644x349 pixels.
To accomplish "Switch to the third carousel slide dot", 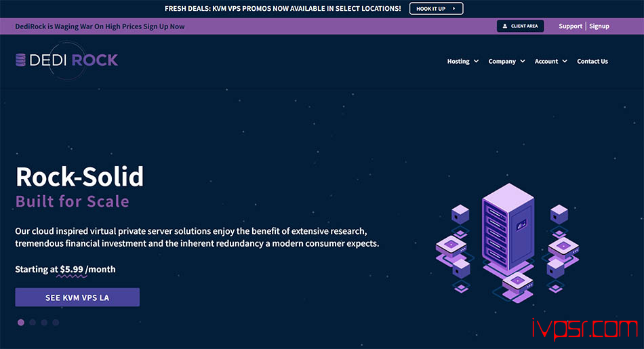I will [x=44, y=323].
